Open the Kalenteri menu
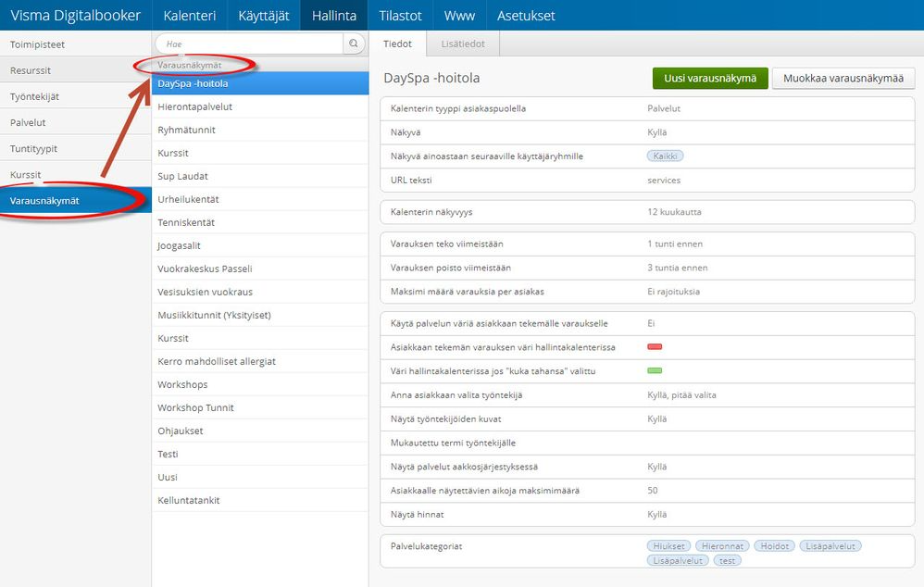 pos(190,16)
